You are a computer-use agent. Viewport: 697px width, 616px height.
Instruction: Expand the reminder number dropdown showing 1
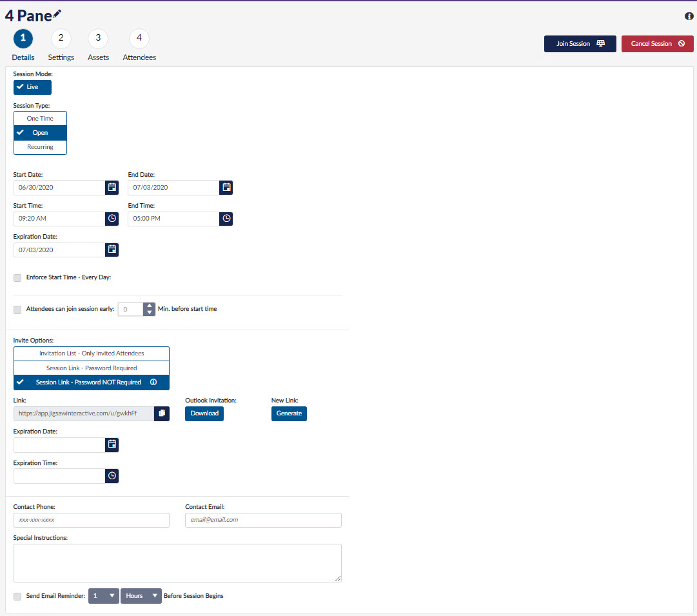(103, 596)
